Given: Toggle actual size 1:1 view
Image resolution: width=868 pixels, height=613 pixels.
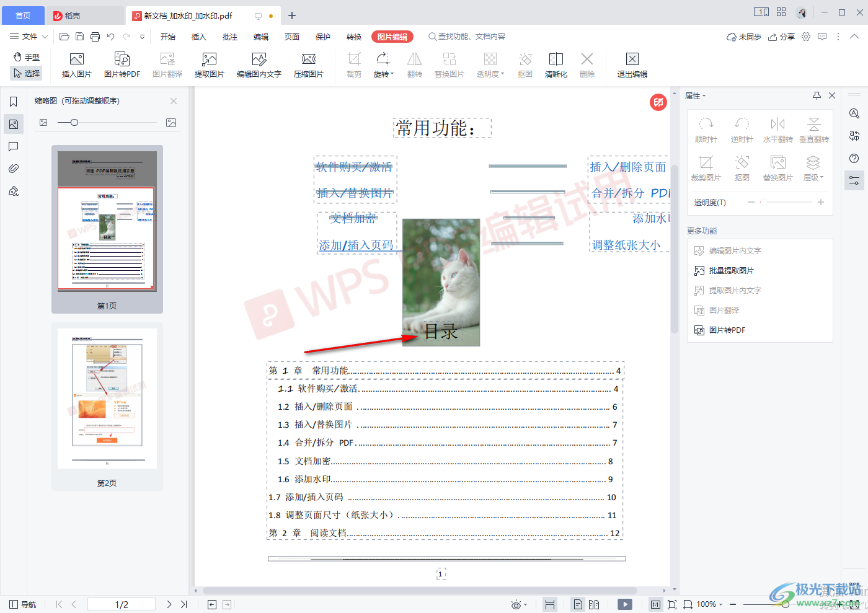Looking at the screenshot, I should point(655,604).
